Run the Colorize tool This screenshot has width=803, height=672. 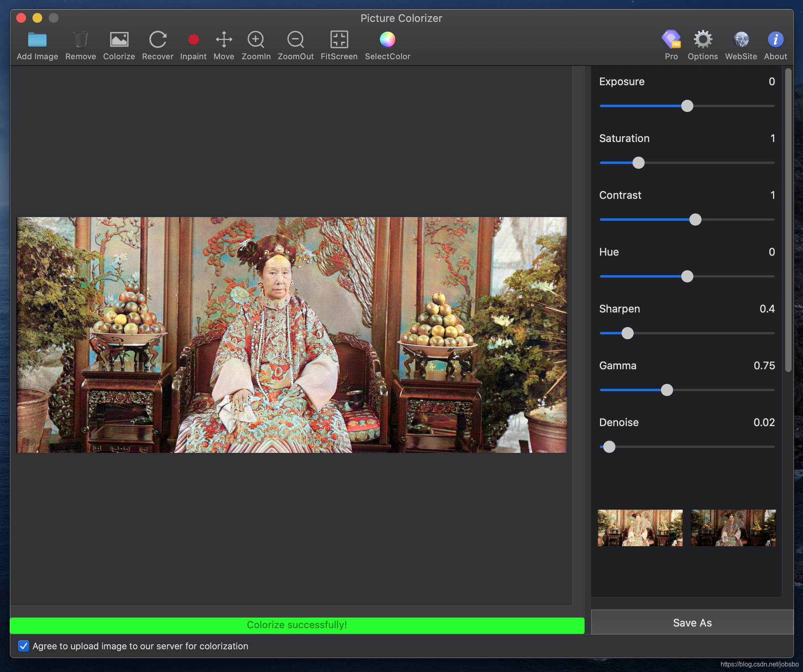pos(119,40)
